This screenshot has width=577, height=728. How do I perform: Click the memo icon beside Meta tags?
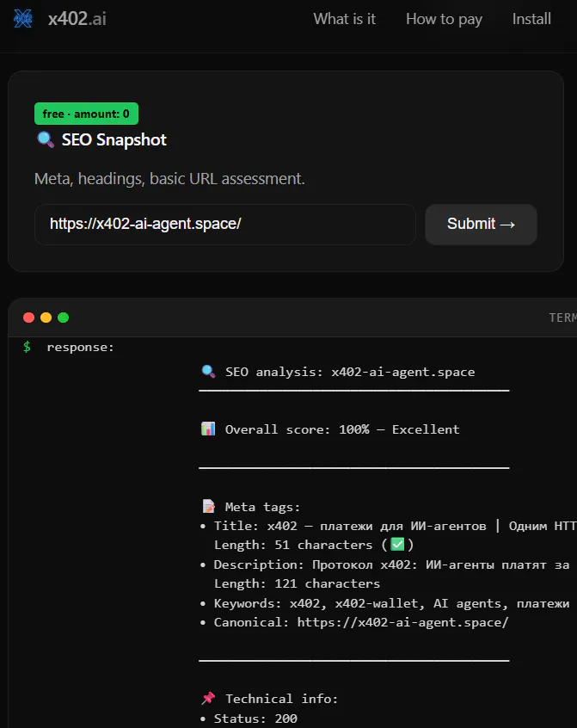tap(208, 506)
